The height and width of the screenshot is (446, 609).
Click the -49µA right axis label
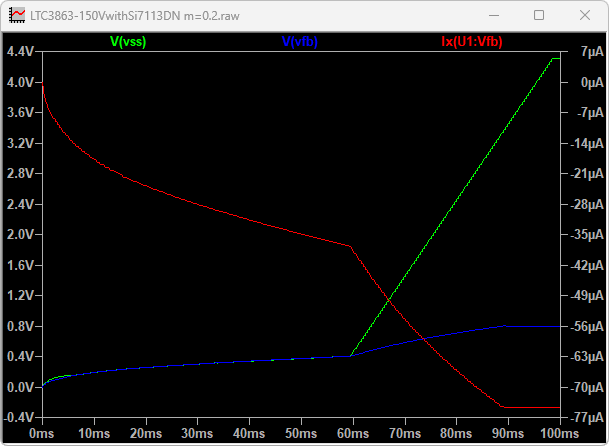[x=587, y=296]
